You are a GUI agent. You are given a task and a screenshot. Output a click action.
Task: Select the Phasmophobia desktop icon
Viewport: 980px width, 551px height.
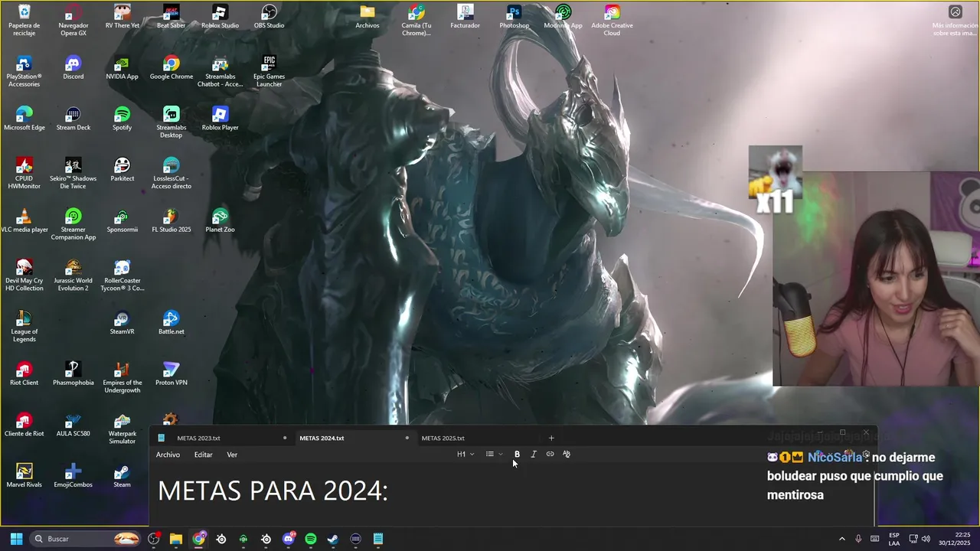(73, 374)
